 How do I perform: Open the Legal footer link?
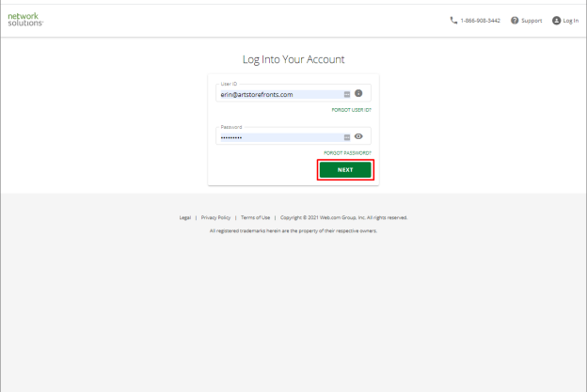[x=185, y=217]
